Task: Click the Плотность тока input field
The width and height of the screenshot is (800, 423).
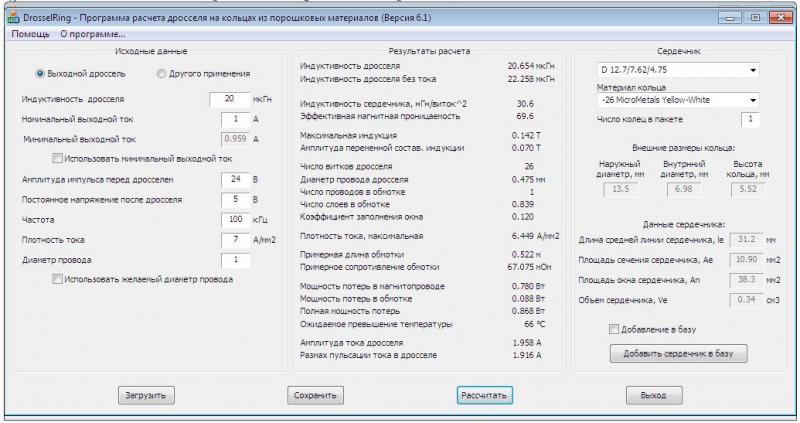Action: point(234,240)
